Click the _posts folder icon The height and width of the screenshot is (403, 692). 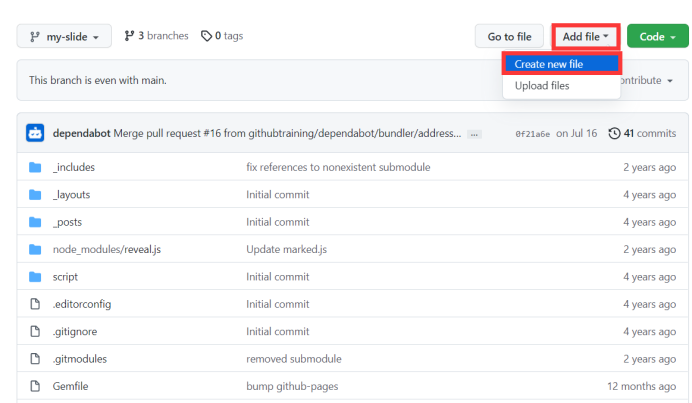click(35, 222)
